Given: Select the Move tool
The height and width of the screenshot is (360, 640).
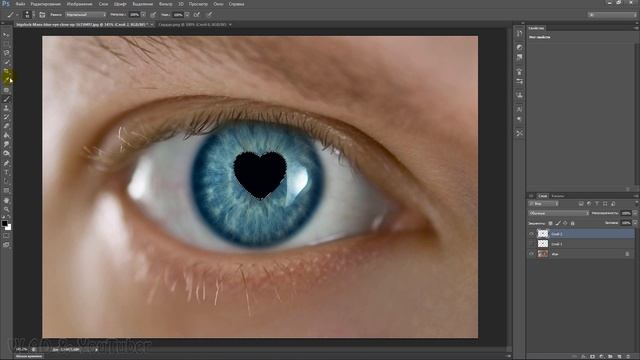Looking at the screenshot, I should pyautogui.click(x=6, y=35).
